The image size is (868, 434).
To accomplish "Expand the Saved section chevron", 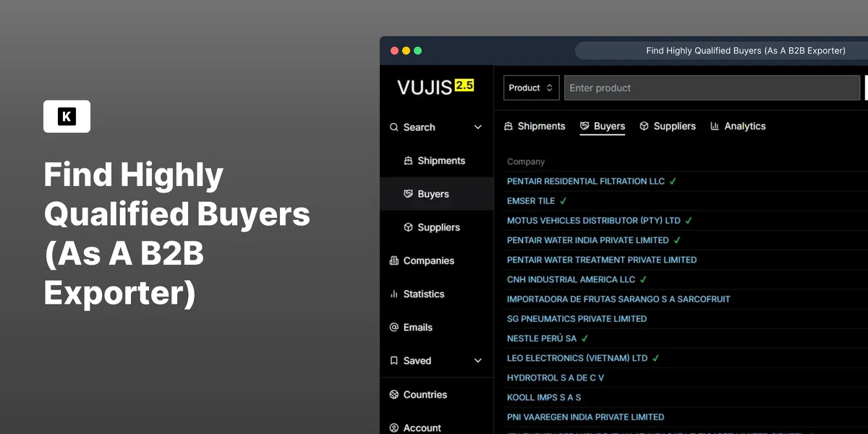I will click(477, 360).
